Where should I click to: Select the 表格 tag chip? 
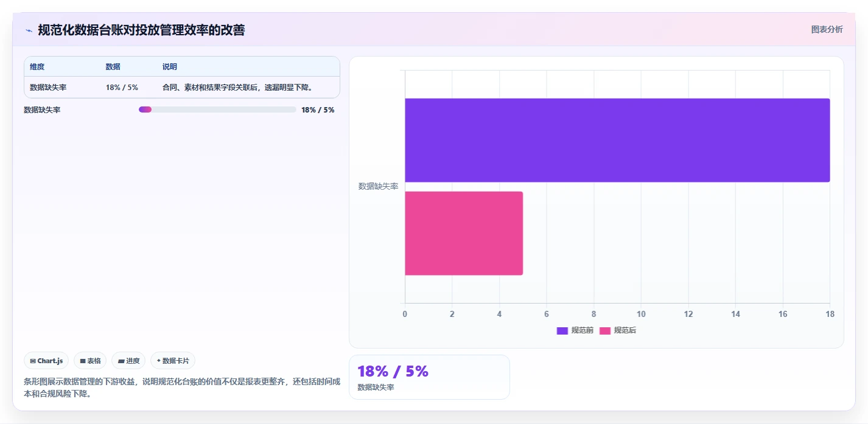(90, 361)
